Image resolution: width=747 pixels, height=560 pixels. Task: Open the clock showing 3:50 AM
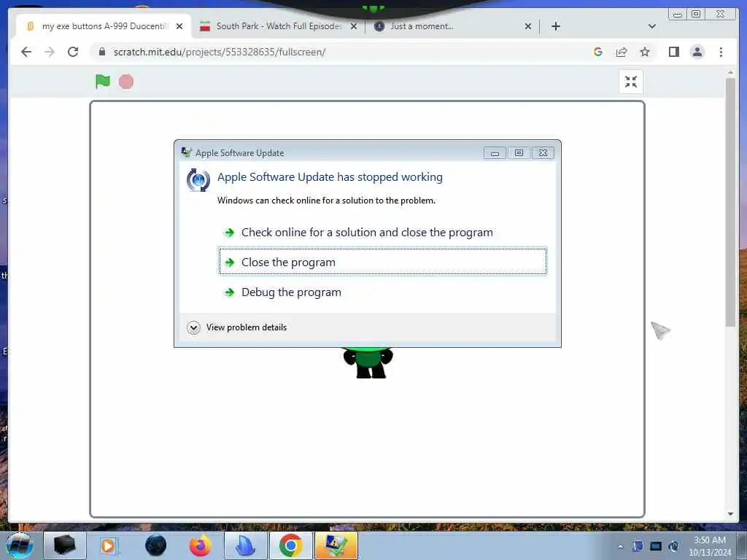[x=710, y=546]
